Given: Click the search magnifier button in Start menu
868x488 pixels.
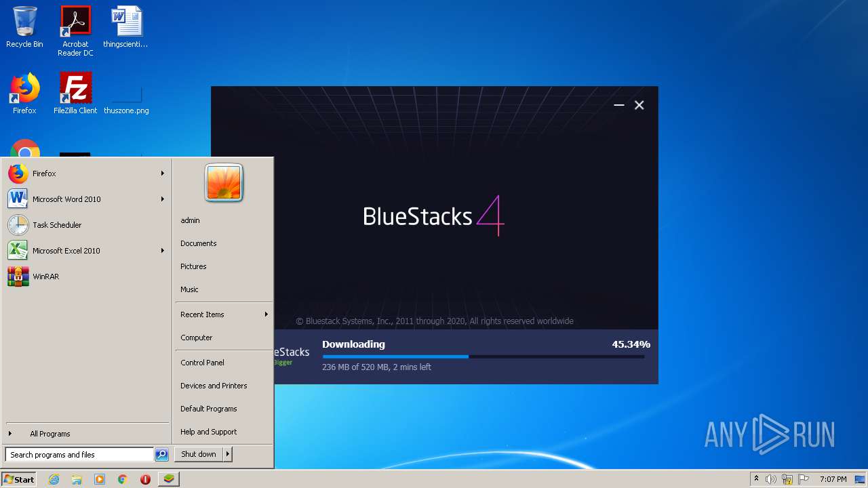Looking at the screenshot, I should (161, 455).
